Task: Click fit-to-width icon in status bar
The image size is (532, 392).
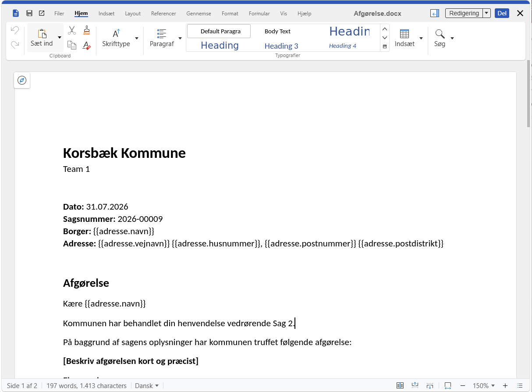Action: (x=448, y=386)
